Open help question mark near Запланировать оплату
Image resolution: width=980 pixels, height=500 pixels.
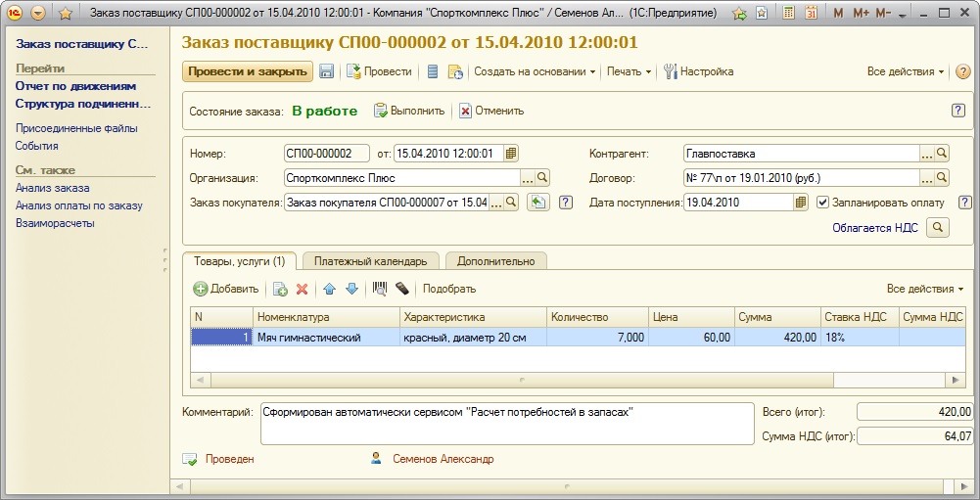965,202
